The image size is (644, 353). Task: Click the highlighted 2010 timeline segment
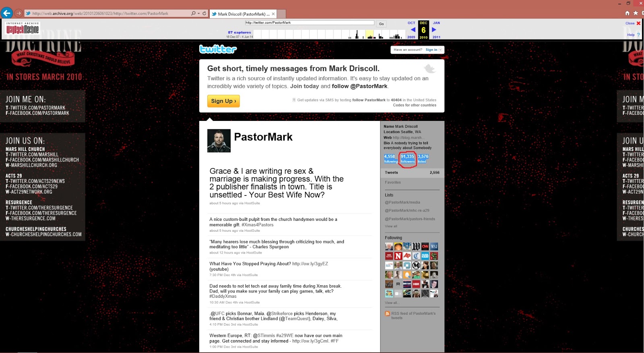click(369, 34)
